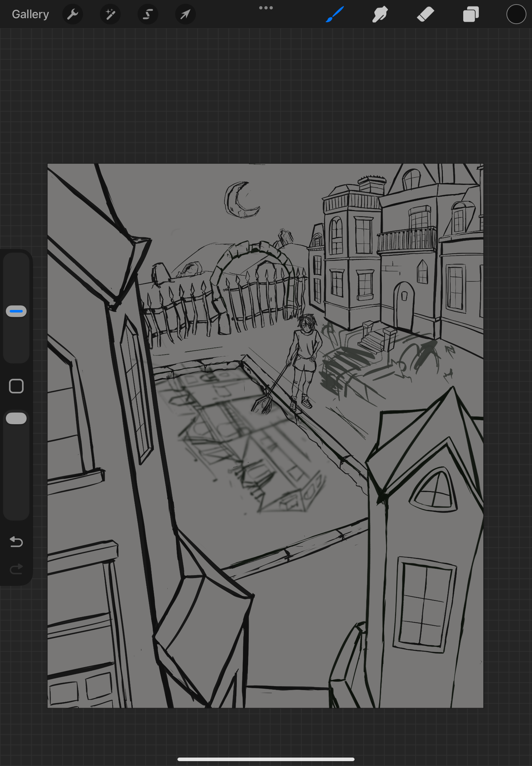
Task: Undo the last brush stroke
Action: (16, 542)
